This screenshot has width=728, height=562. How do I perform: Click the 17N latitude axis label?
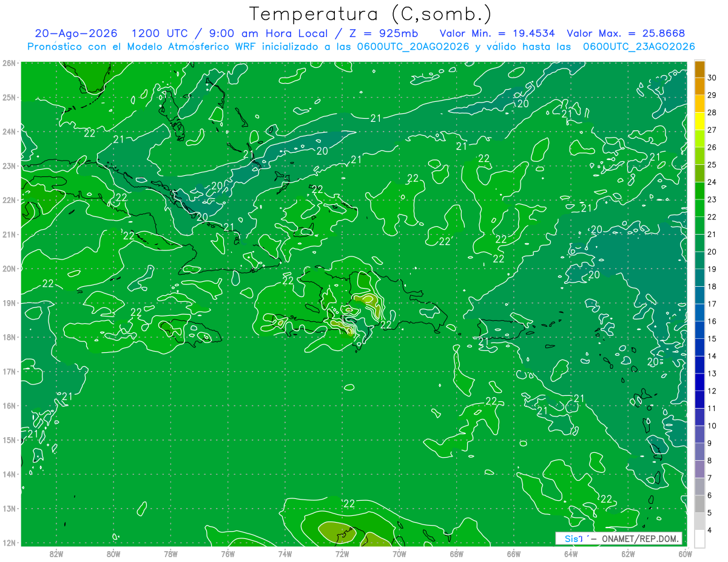[9, 371]
